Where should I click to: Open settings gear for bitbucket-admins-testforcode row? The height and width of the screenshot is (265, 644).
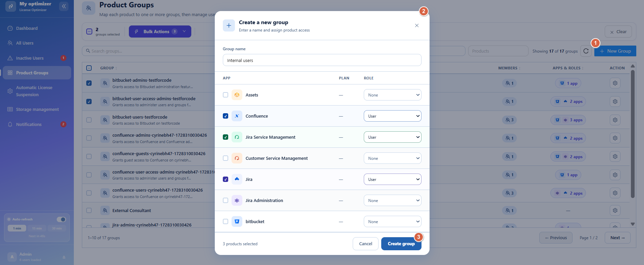[615, 83]
